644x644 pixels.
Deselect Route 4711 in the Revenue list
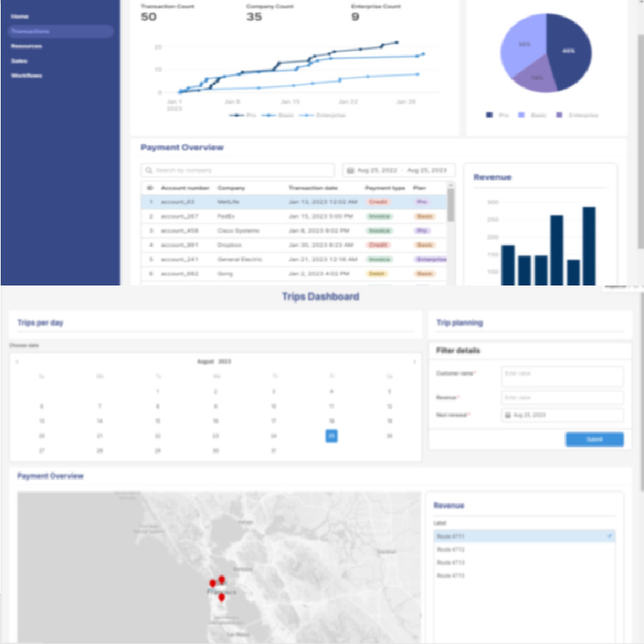click(501, 537)
